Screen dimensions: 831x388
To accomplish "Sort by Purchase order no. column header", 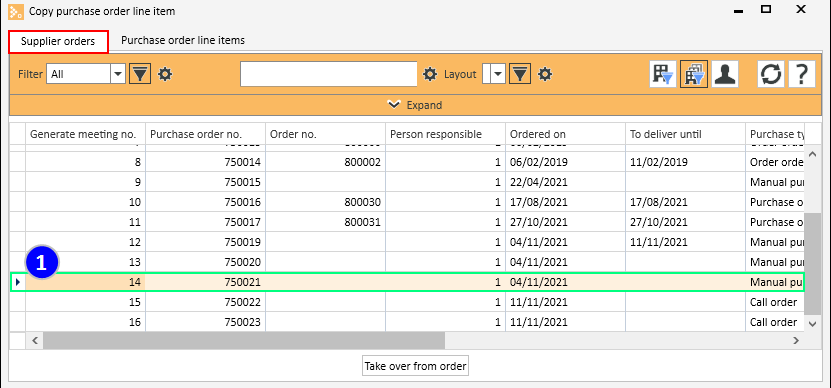I will (x=205, y=134).
